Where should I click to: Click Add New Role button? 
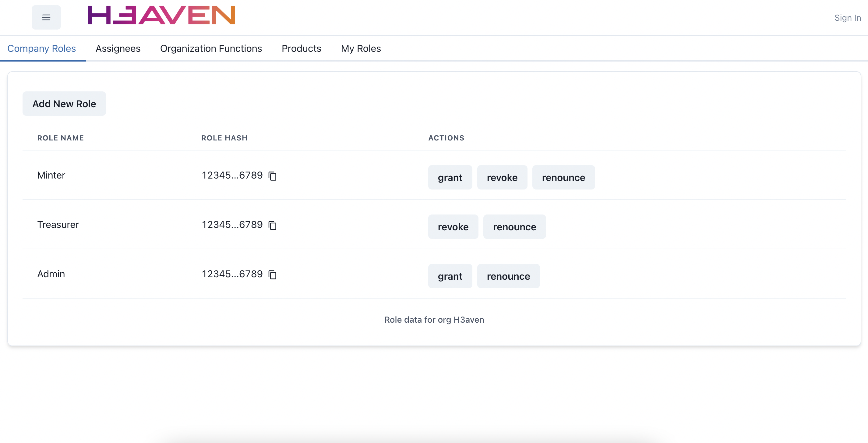(x=64, y=103)
